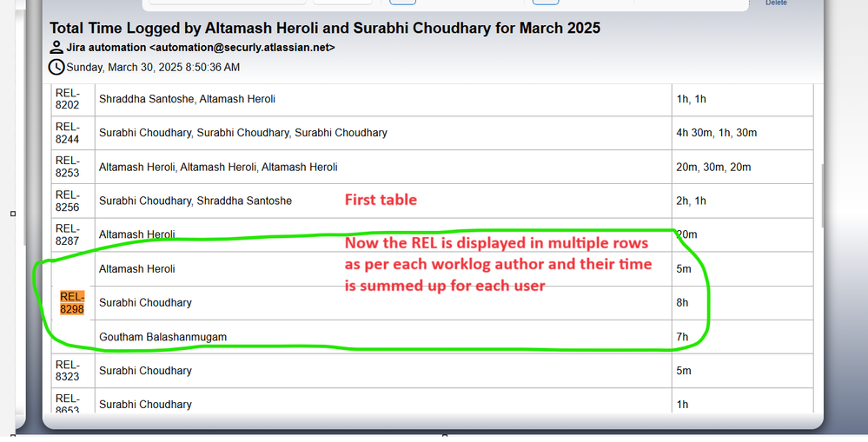Click sender address 'Jira automation <automation@securly.atlassian.net>'
The image size is (868, 442).
pyautogui.click(x=201, y=48)
